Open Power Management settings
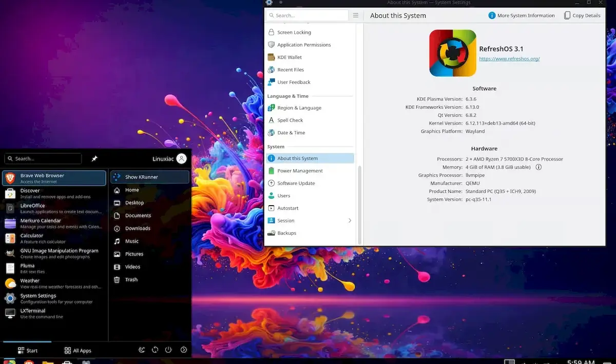The width and height of the screenshot is (616, 364). (x=310, y=171)
